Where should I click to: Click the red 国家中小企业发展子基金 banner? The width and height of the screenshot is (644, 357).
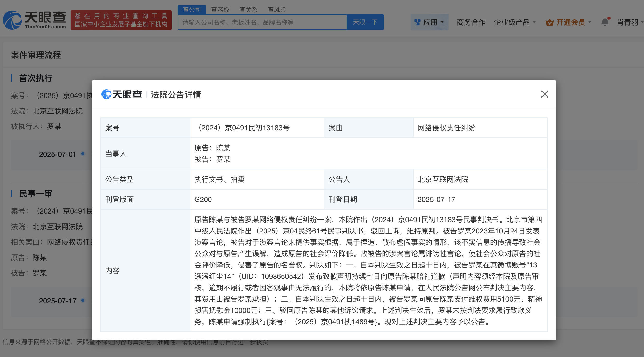coord(121,20)
